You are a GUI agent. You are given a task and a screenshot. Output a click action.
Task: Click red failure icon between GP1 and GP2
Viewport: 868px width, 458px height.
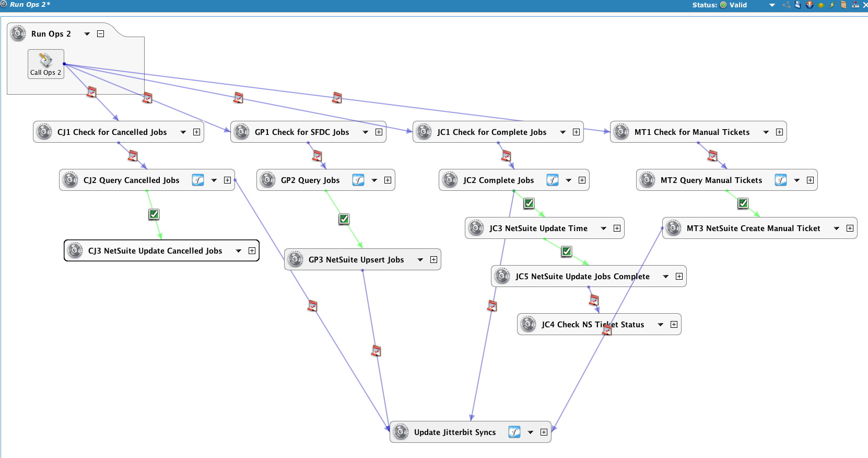(318, 156)
